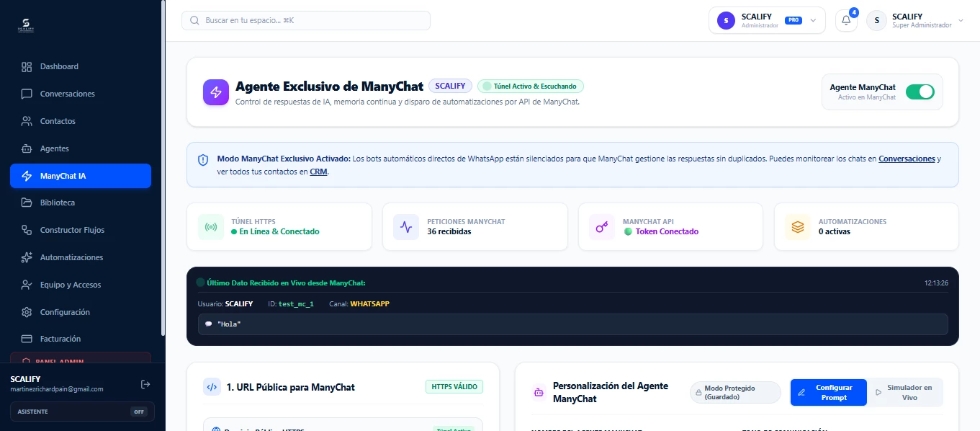This screenshot has width=980, height=431.
Task: Click the Contactos people icon
Action: pyautogui.click(x=27, y=121)
